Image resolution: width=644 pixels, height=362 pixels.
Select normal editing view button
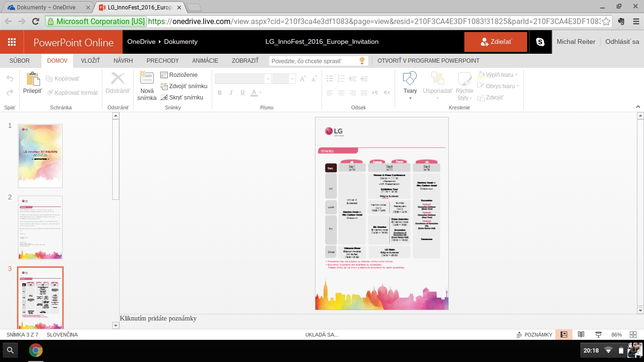(563, 335)
